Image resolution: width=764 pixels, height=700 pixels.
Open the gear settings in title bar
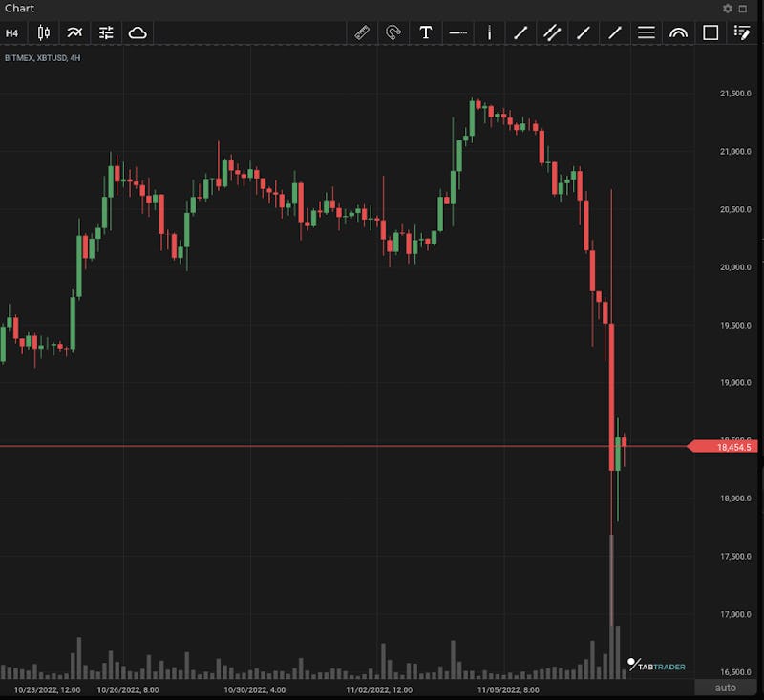pos(728,9)
